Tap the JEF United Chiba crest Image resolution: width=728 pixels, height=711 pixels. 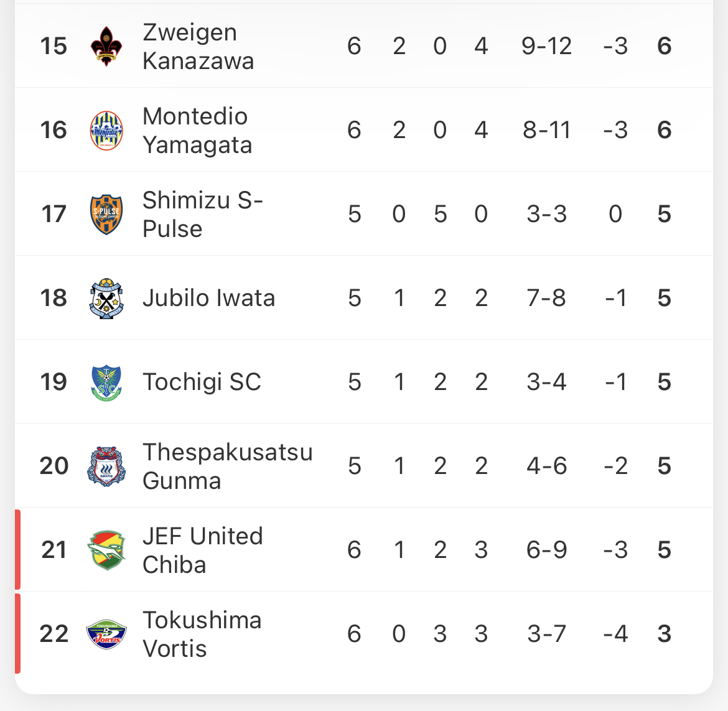(x=106, y=550)
